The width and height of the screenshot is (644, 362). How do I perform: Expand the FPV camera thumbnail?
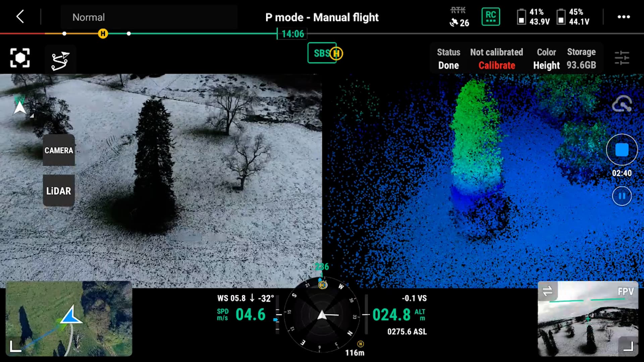(628, 346)
